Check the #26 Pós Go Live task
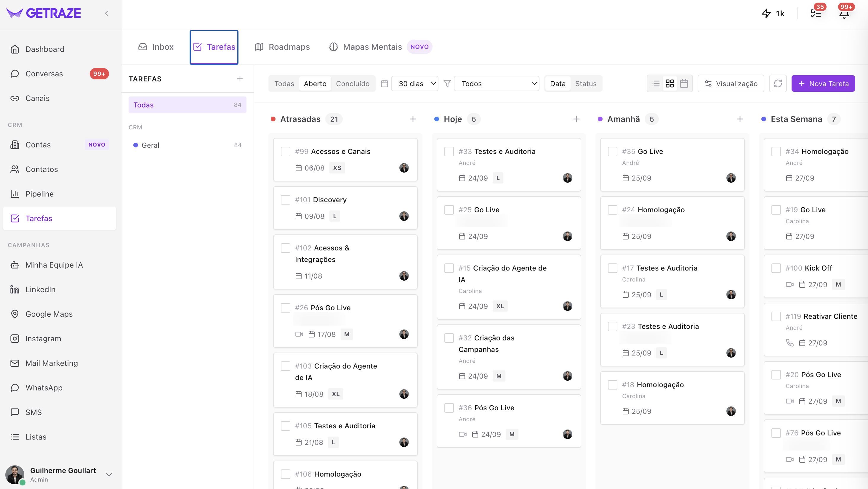868x489 pixels. (285, 308)
